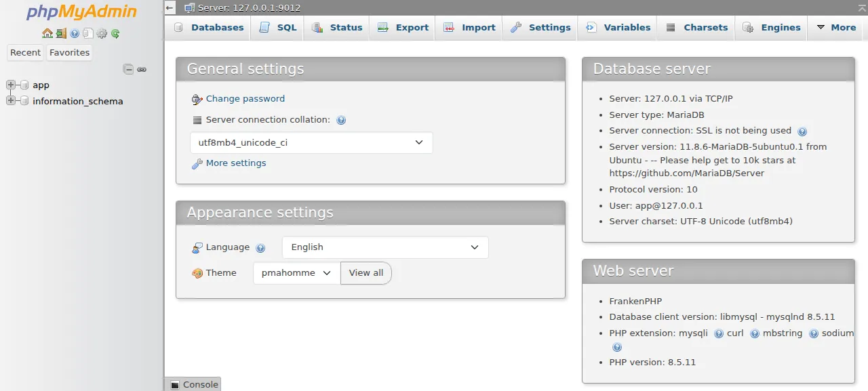Go to the Import tab
This screenshot has height=391, width=868.
pyautogui.click(x=469, y=28)
